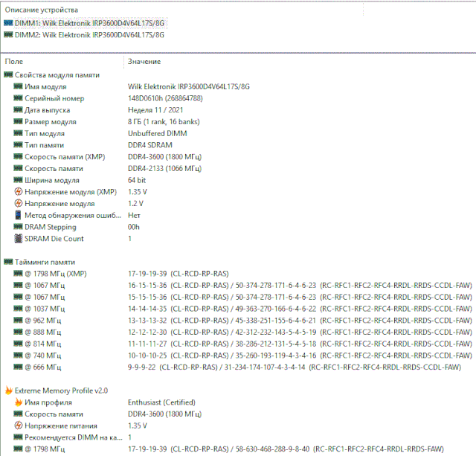
Task: Select 'DDR4 SDRAM' value
Action: (150, 145)
